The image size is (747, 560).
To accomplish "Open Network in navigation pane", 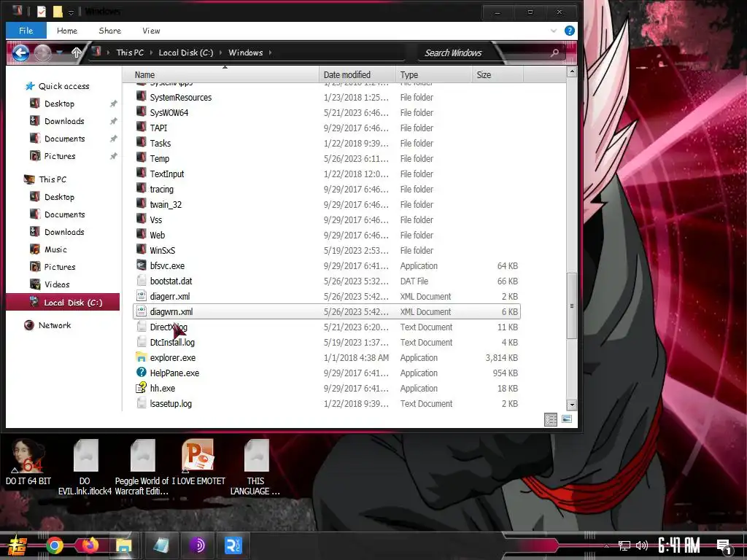I will coord(54,325).
